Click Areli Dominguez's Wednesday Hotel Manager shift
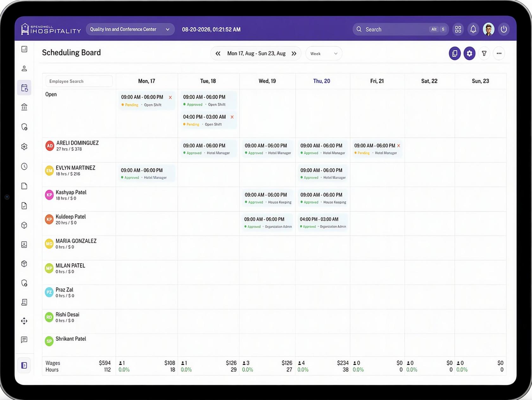The width and height of the screenshot is (532, 400). coord(268,149)
